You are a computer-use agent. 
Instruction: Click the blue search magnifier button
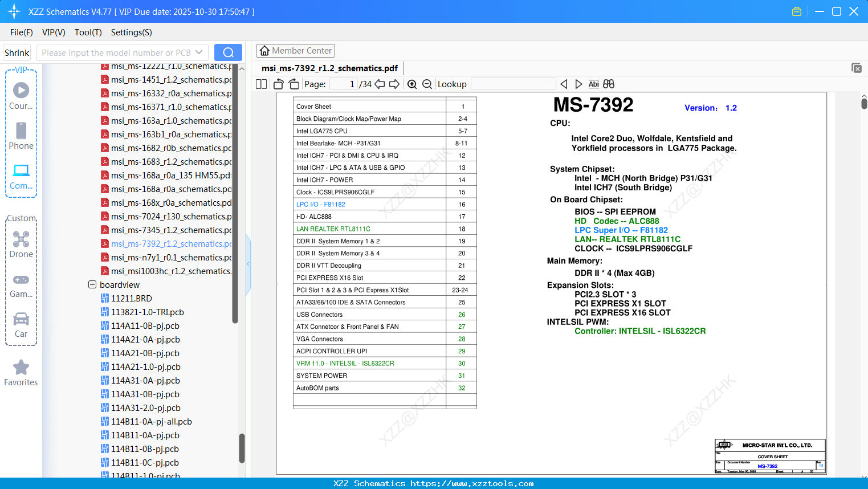pyautogui.click(x=228, y=52)
